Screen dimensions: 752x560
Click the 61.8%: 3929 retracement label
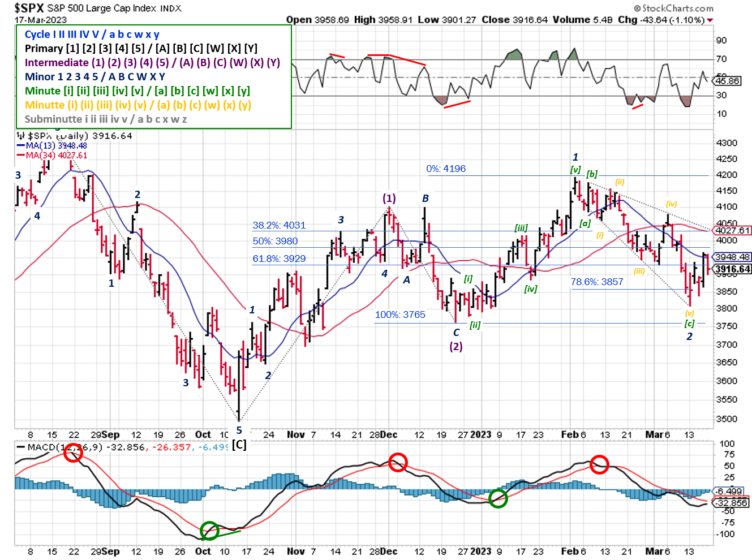280,259
